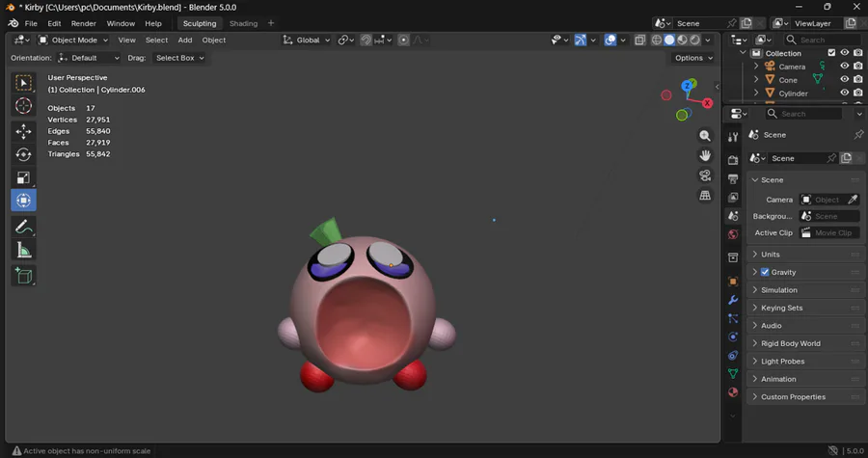Hide the Camera object with eye icon
The image size is (868, 458).
[x=844, y=66]
